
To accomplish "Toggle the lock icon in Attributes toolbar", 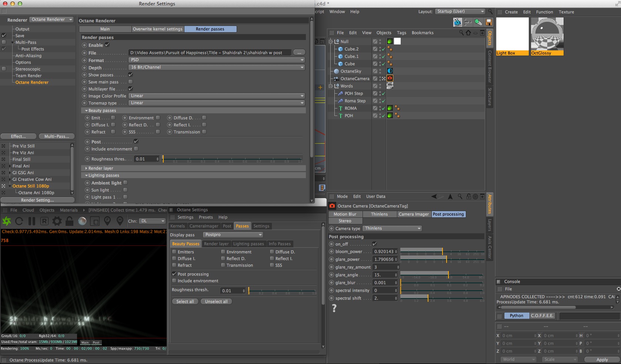I will (x=469, y=196).
